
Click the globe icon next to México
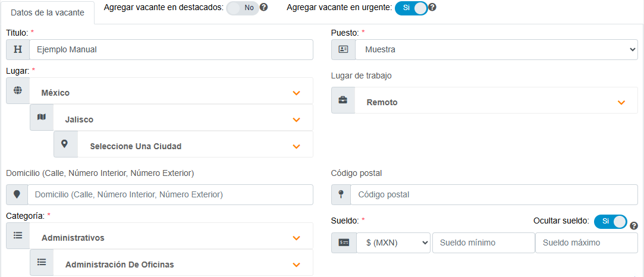[x=18, y=91]
